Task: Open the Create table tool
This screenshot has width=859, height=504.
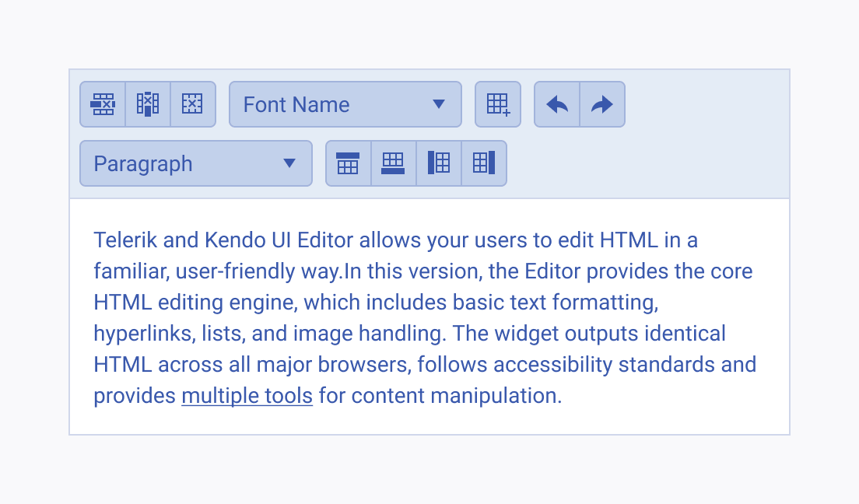Action: (x=498, y=104)
